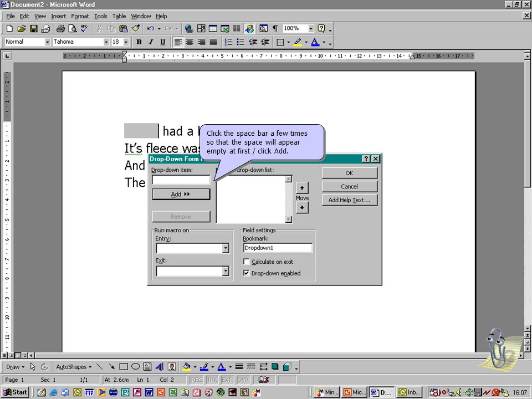
Task: Insert a Text Box from Drawing toolbar
Action: point(147,367)
